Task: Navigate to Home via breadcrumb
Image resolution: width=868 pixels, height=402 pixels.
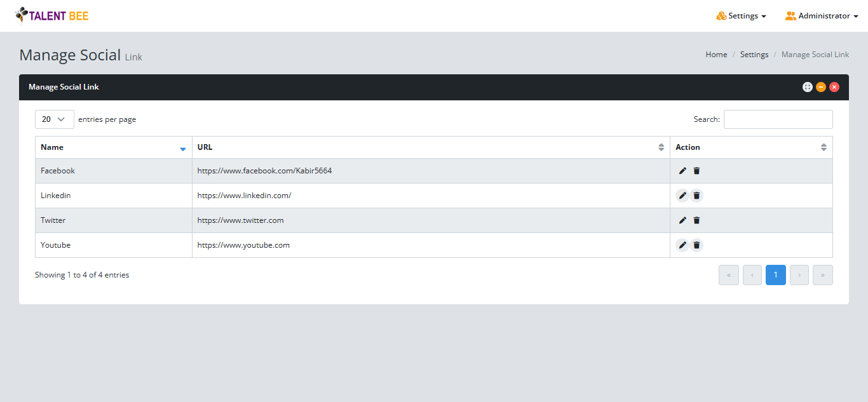Action: (715, 54)
